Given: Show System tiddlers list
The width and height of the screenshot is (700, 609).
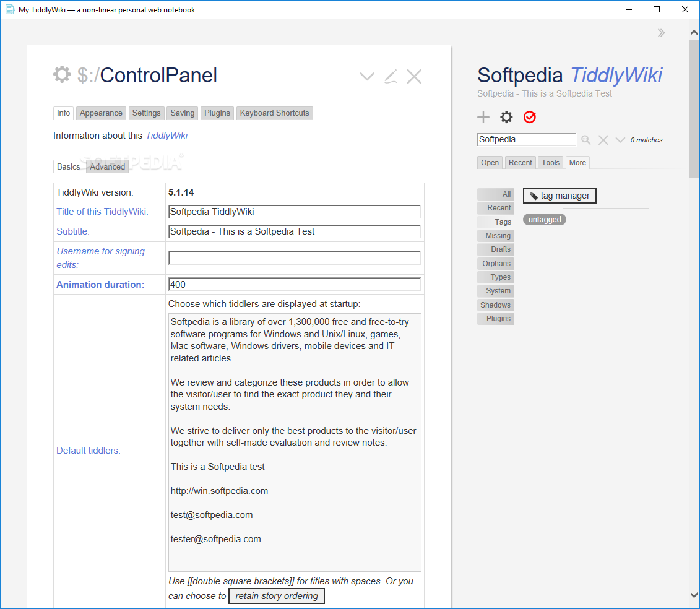Looking at the screenshot, I should (496, 291).
